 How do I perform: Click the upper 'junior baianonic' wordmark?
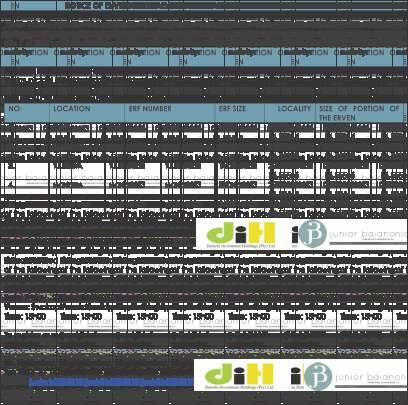(x=368, y=235)
